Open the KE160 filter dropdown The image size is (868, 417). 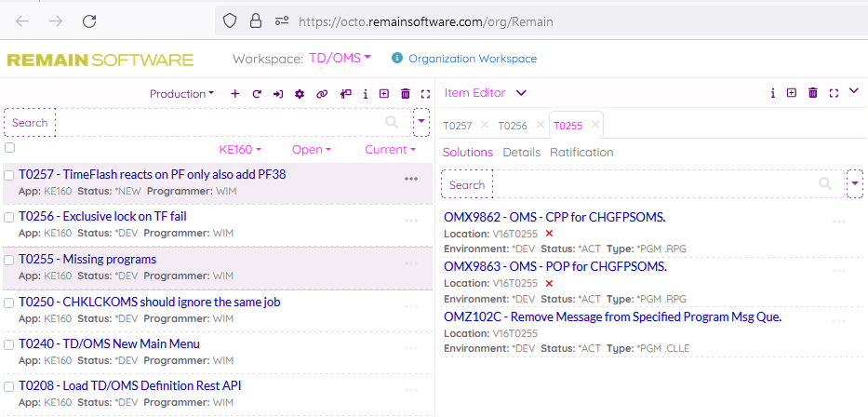pos(240,150)
